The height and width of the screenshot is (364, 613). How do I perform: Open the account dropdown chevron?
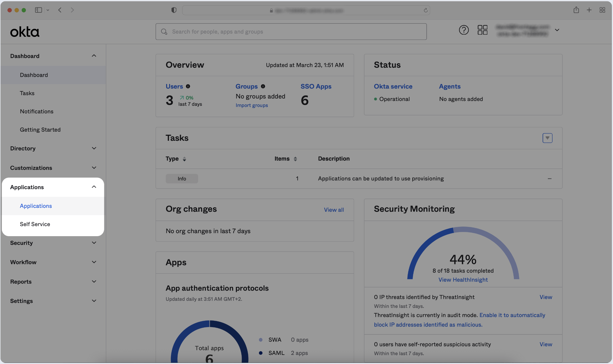click(x=557, y=30)
